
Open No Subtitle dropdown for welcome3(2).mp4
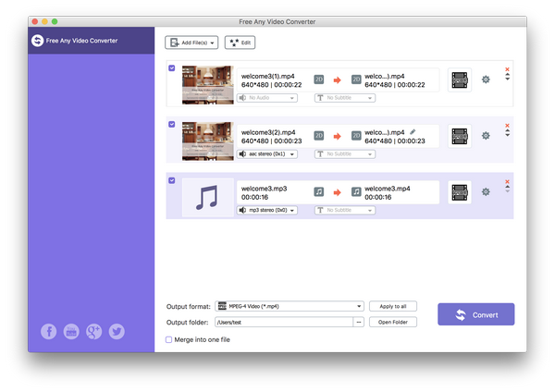[x=345, y=153]
